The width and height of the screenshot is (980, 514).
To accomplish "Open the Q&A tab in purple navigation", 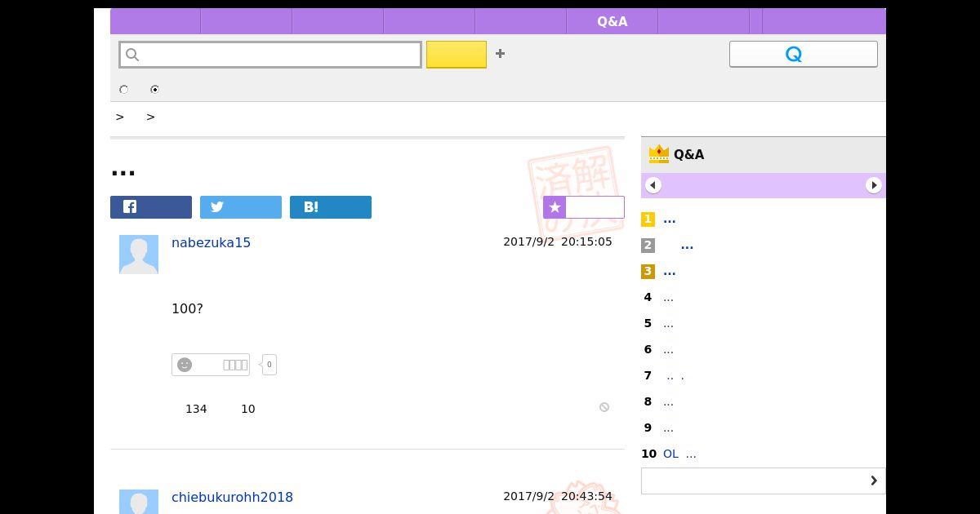I will (x=612, y=21).
